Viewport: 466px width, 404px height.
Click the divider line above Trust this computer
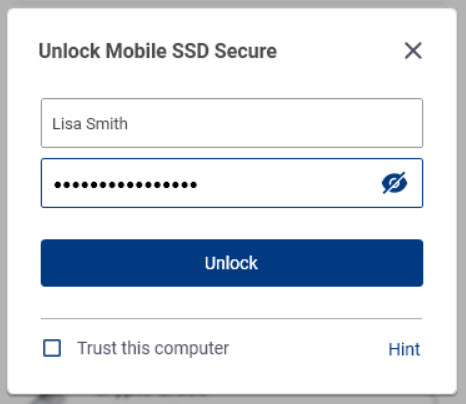(x=232, y=319)
